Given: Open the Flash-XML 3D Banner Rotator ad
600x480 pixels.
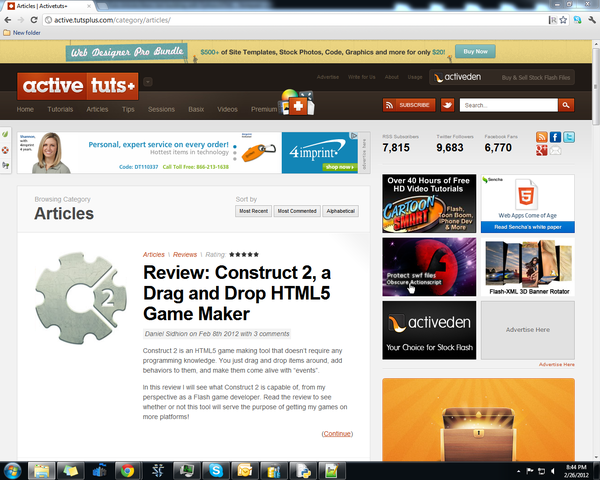Looking at the screenshot, I should point(528,267).
